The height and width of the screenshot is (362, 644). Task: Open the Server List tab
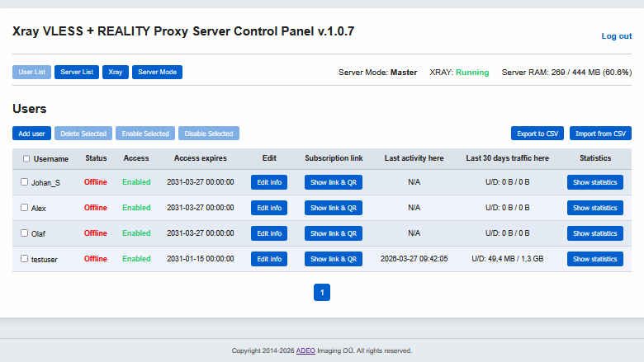(x=77, y=73)
